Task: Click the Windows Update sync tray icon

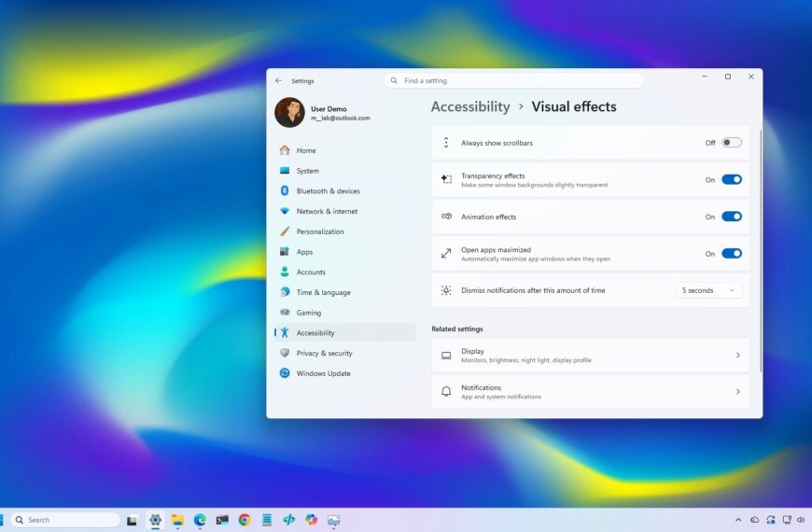Action: tap(771, 520)
